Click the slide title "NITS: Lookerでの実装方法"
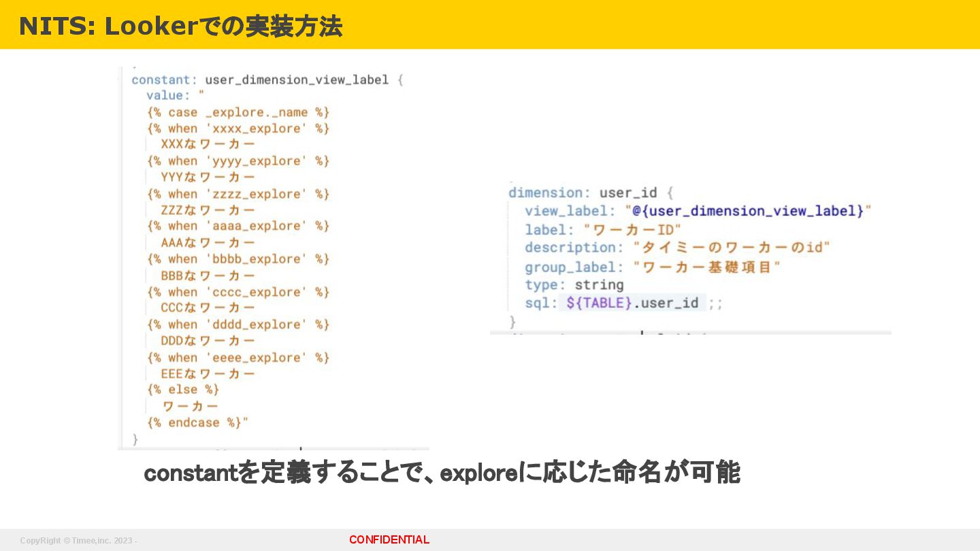 pyautogui.click(x=180, y=27)
